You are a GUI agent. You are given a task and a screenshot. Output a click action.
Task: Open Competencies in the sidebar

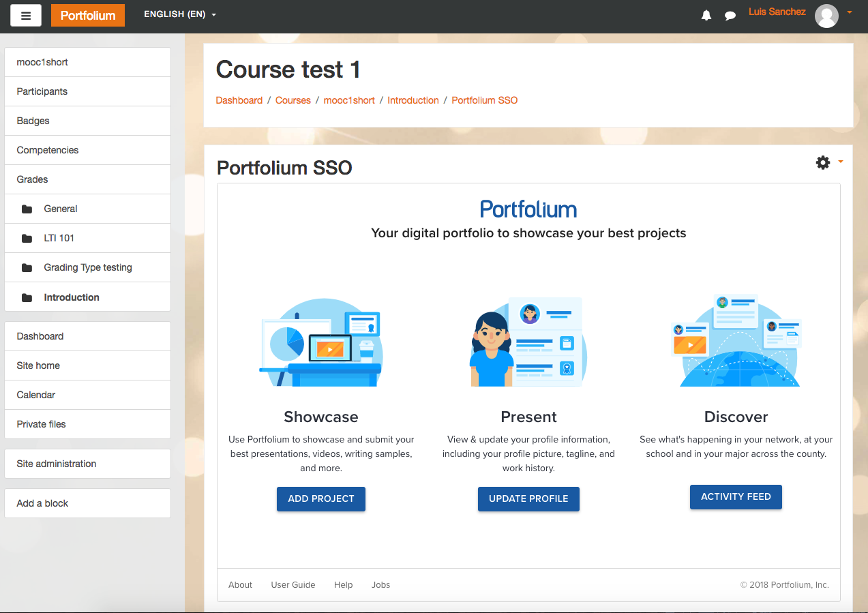[87, 150]
